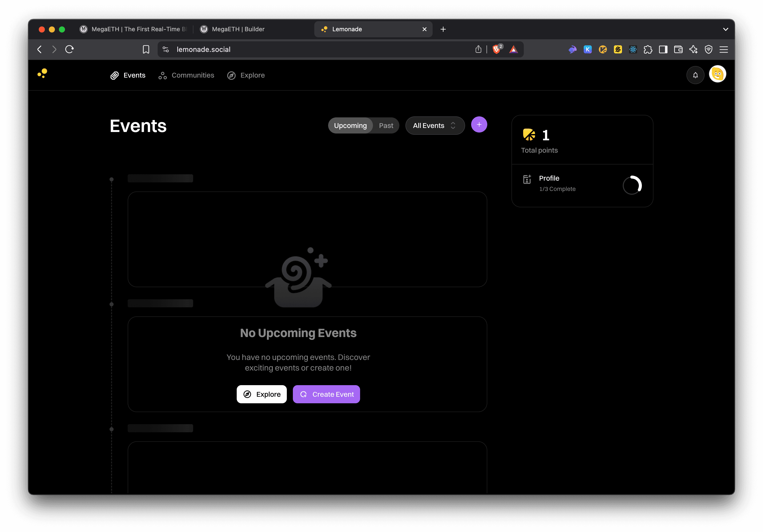Open the yellow S extension
763x532 pixels.
[618, 50]
